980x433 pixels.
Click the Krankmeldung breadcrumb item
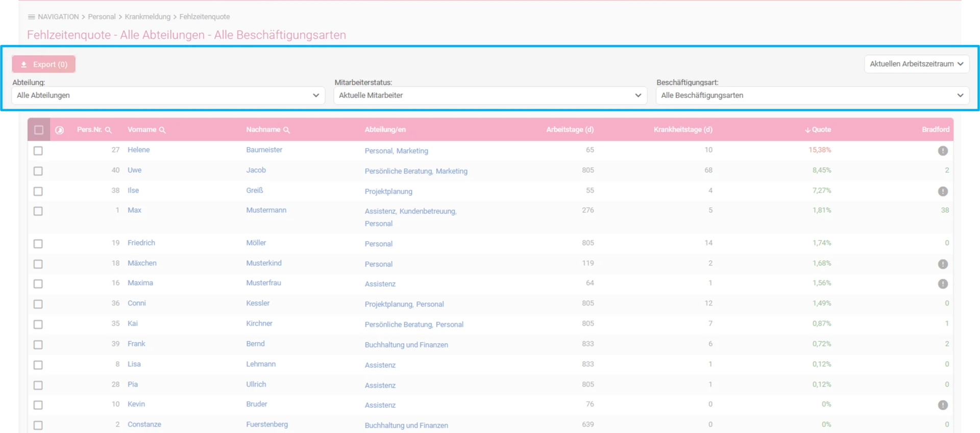tap(148, 17)
